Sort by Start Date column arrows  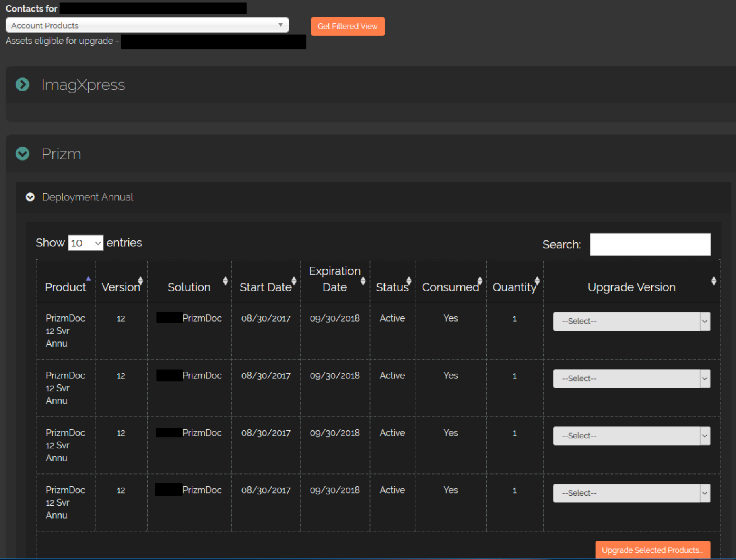pos(294,281)
